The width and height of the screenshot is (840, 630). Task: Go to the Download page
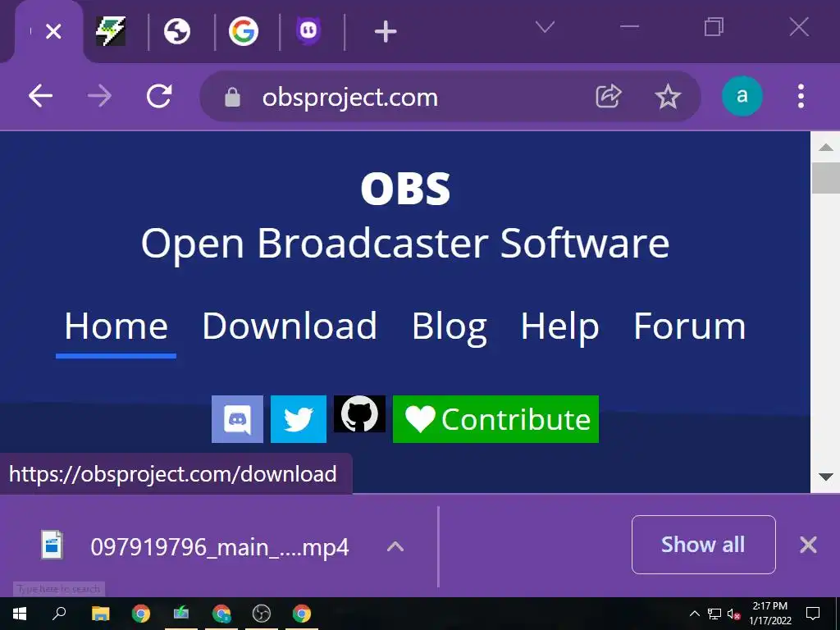pos(290,326)
